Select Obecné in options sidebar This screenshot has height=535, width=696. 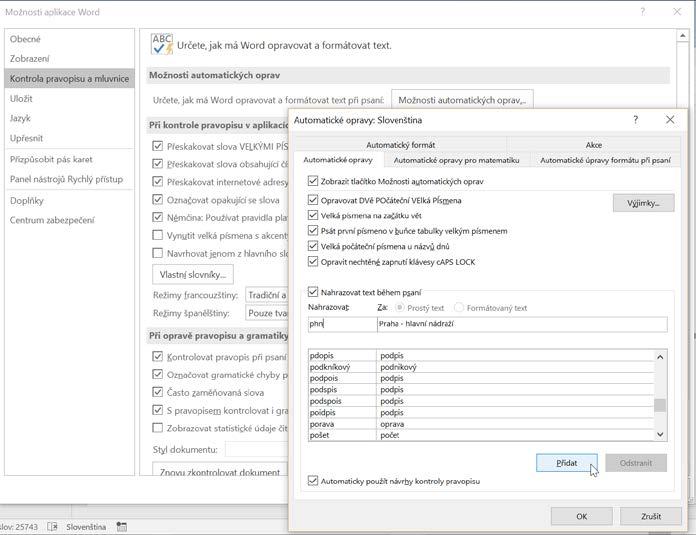pos(69,39)
